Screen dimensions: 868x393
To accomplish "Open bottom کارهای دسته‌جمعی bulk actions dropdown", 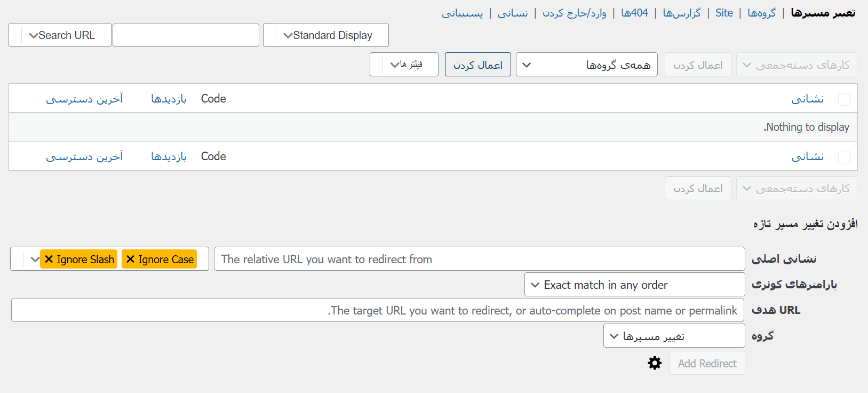I will point(797,188).
